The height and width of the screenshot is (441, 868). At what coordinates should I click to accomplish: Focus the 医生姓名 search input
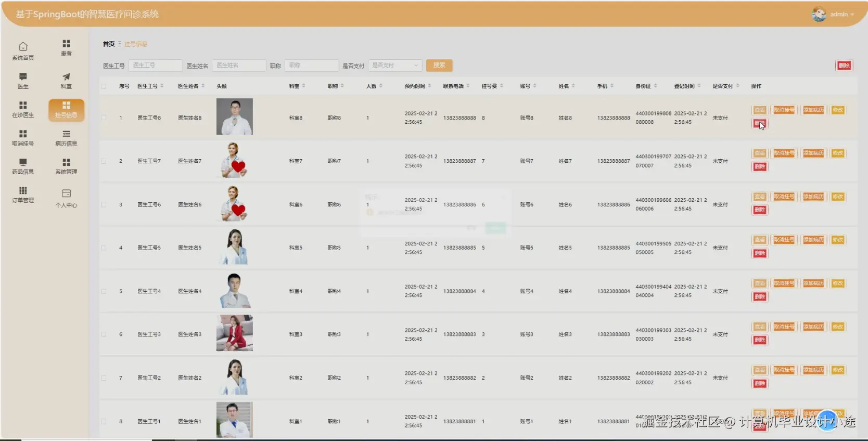[239, 65]
